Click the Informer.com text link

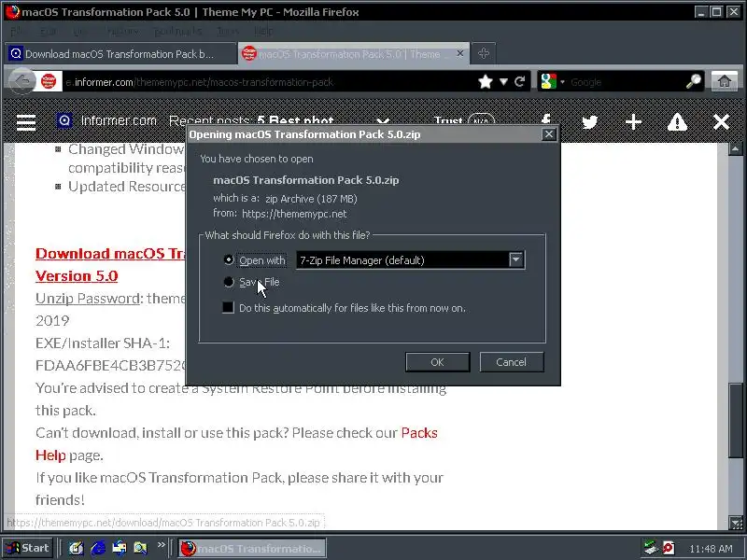click(x=119, y=120)
